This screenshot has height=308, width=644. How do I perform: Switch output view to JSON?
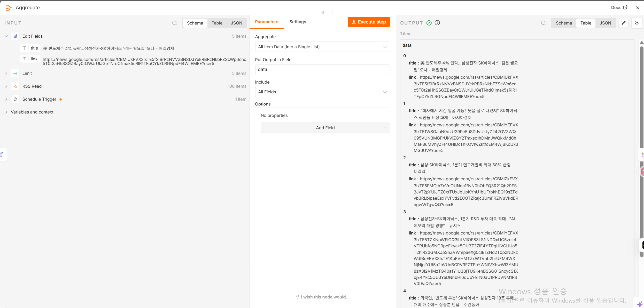pyautogui.click(x=606, y=23)
